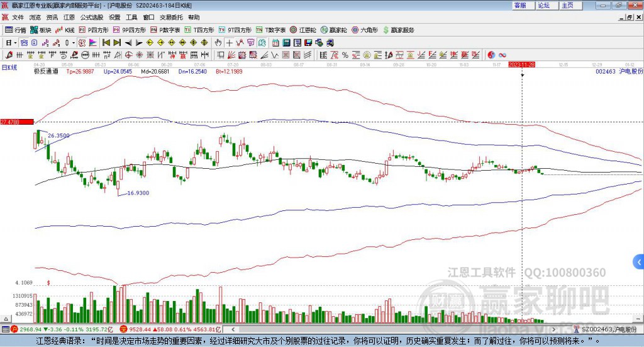
Task: Click the percent % tool icon
Action: point(345,55)
